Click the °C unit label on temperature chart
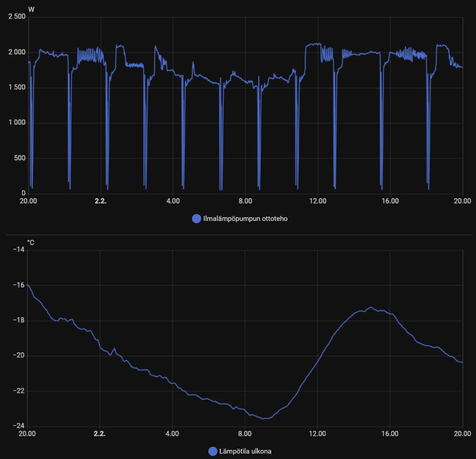Image resolution: width=476 pixels, height=459 pixels. [x=31, y=243]
